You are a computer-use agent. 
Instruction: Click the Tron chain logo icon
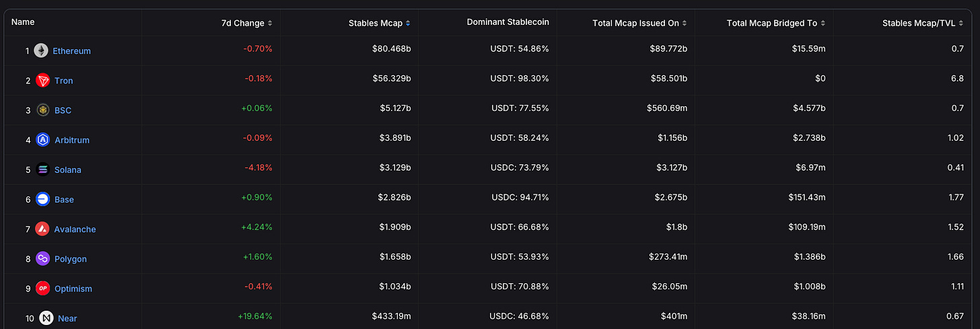pyautogui.click(x=42, y=81)
